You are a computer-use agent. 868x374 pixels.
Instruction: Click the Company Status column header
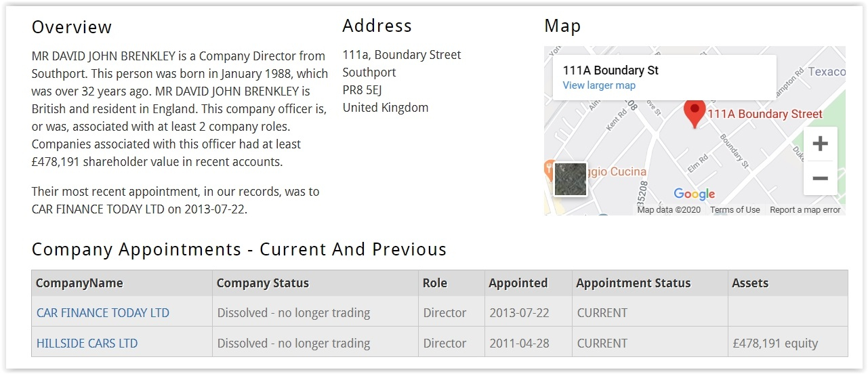click(x=262, y=283)
